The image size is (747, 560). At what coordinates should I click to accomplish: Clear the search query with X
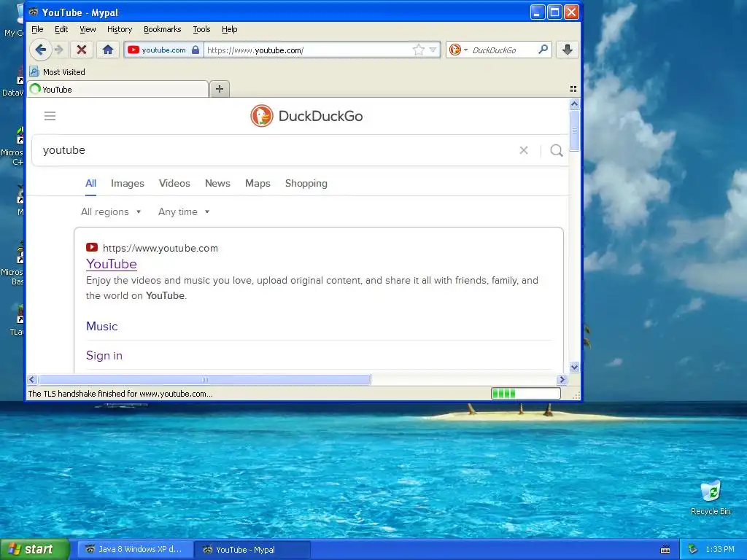pyautogui.click(x=524, y=150)
